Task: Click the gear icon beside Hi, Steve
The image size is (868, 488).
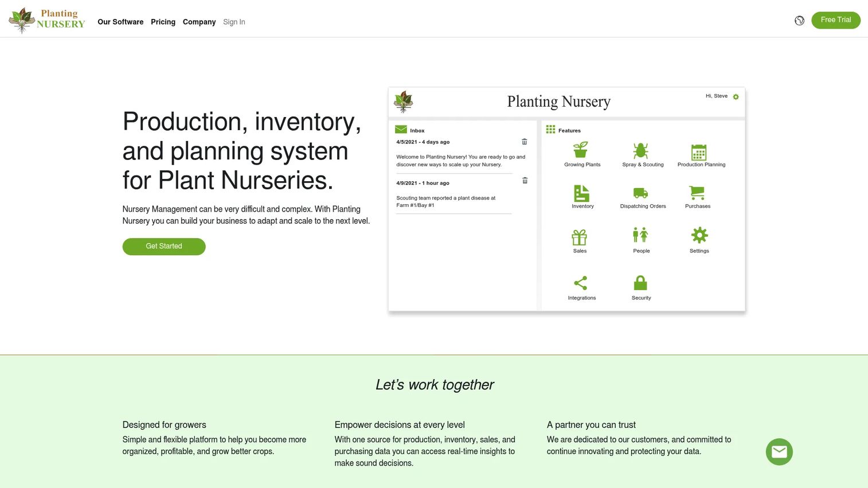Action: [736, 97]
